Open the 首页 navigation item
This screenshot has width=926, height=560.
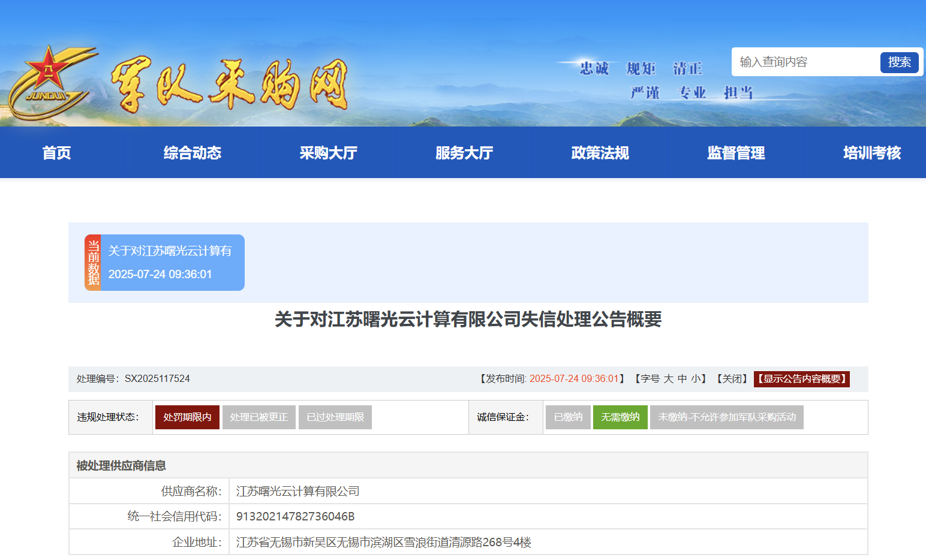tap(56, 153)
